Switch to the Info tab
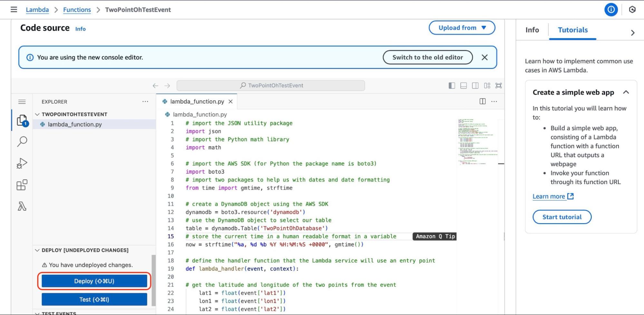This screenshot has height=315, width=644. 532,30
